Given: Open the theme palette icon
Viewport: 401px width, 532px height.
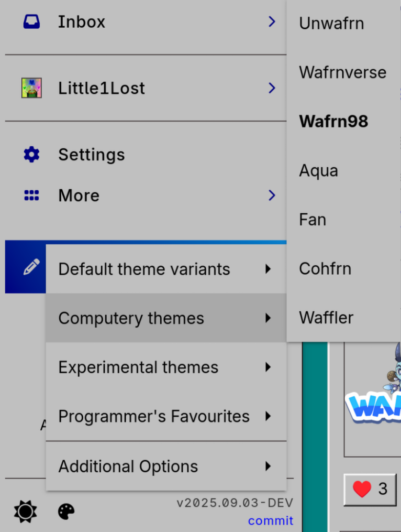Looking at the screenshot, I should [x=66, y=511].
